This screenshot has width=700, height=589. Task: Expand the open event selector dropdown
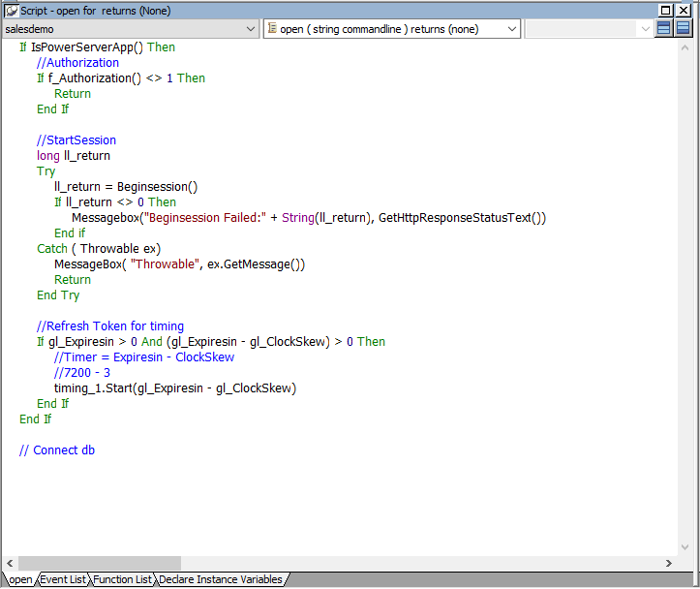click(x=511, y=29)
